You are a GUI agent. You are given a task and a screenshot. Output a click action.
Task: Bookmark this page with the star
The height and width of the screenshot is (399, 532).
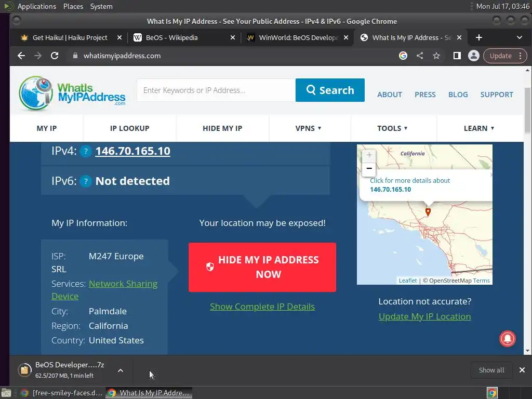(436, 56)
